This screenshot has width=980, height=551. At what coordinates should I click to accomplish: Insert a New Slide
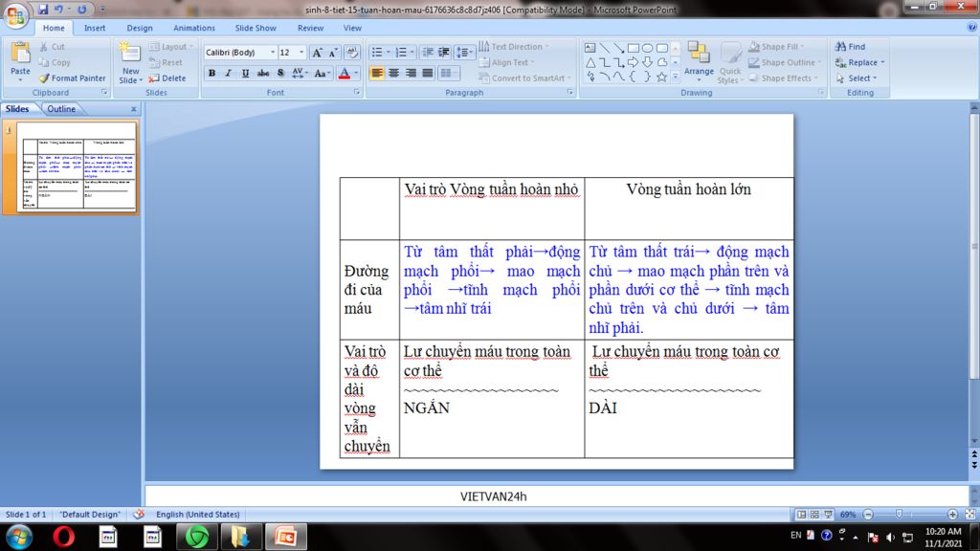(130, 62)
